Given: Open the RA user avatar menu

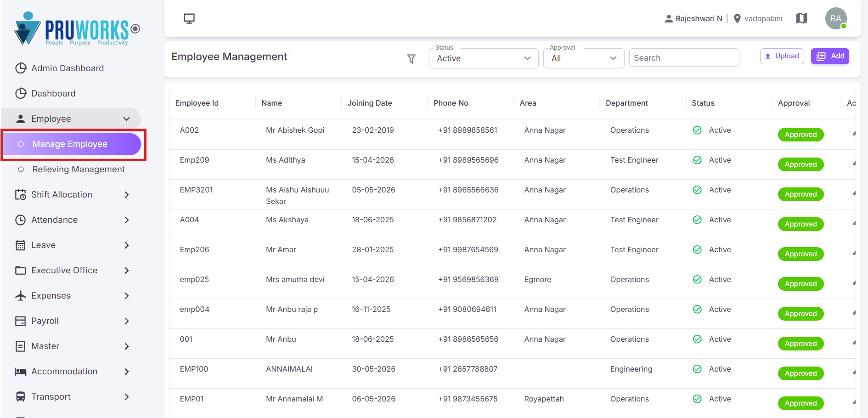Looking at the screenshot, I should click(x=836, y=18).
